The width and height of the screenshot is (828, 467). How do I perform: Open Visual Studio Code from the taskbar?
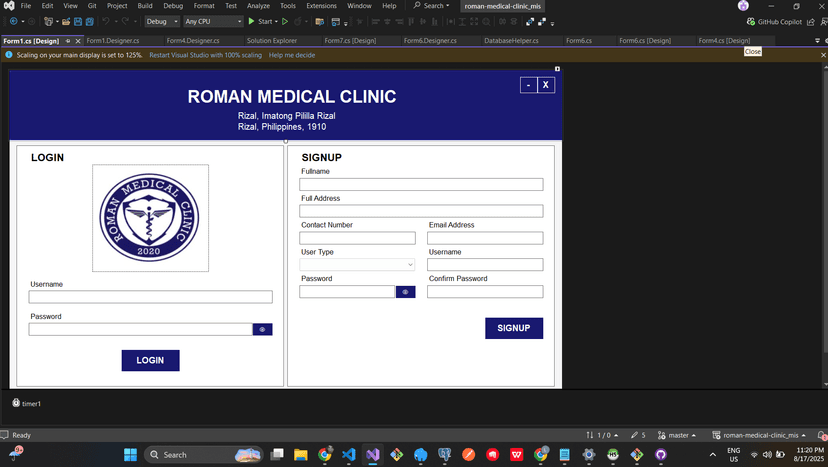coord(349,454)
